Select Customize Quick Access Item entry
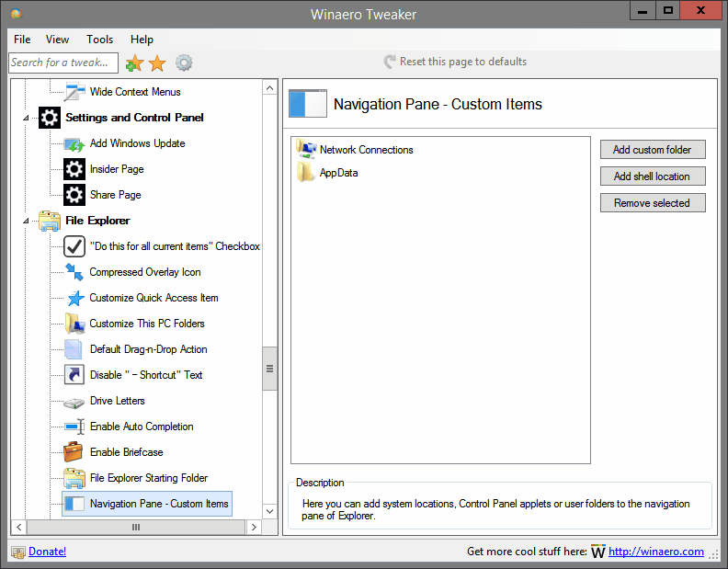This screenshot has height=569, width=728. click(154, 298)
